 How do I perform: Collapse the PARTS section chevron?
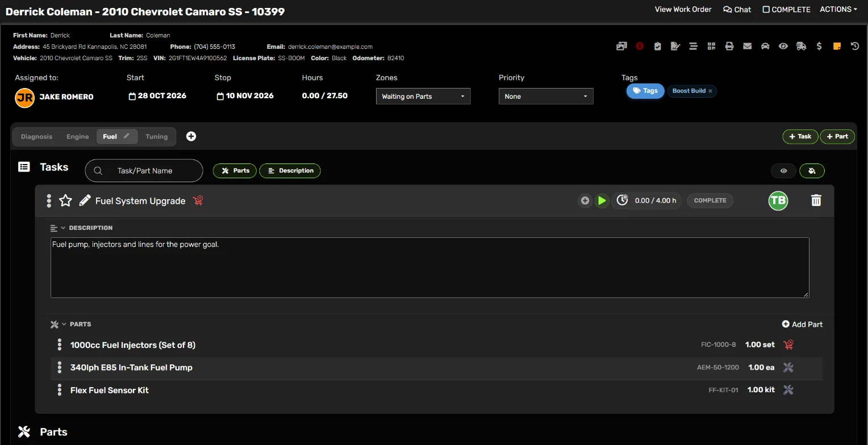click(x=64, y=324)
